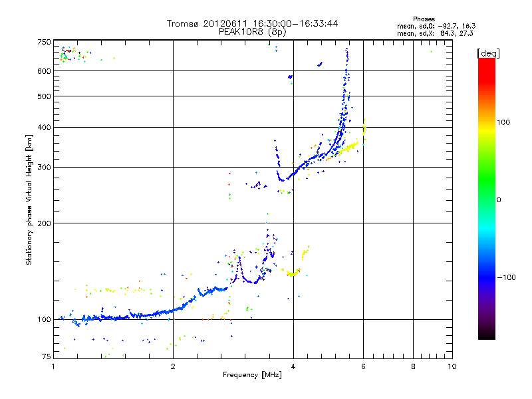The height and width of the screenshot is (399, 532).
Task: Click the x-axis tick label '8'
Action: [x=413, y=366]
